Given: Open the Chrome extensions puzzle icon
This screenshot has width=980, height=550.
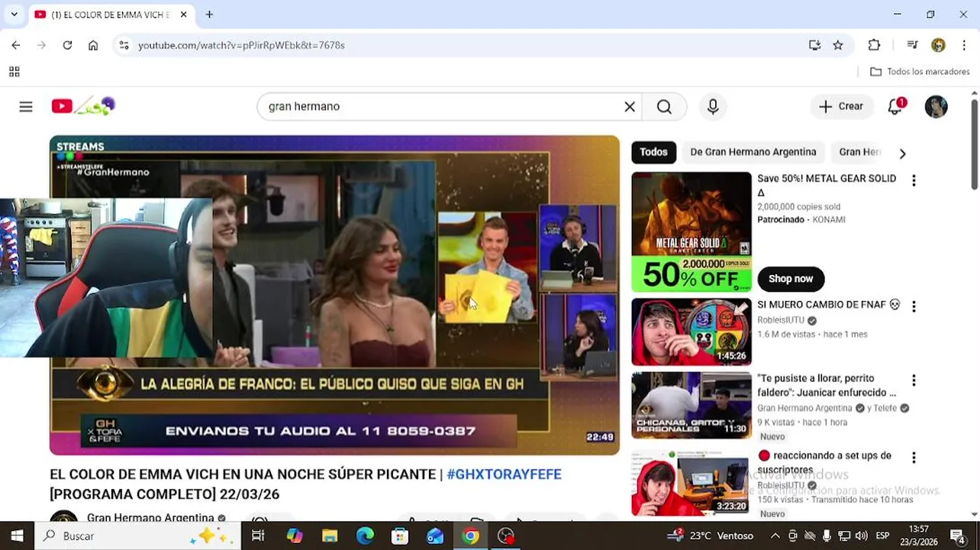Looking at the screenshot, I should coord(874,45).
